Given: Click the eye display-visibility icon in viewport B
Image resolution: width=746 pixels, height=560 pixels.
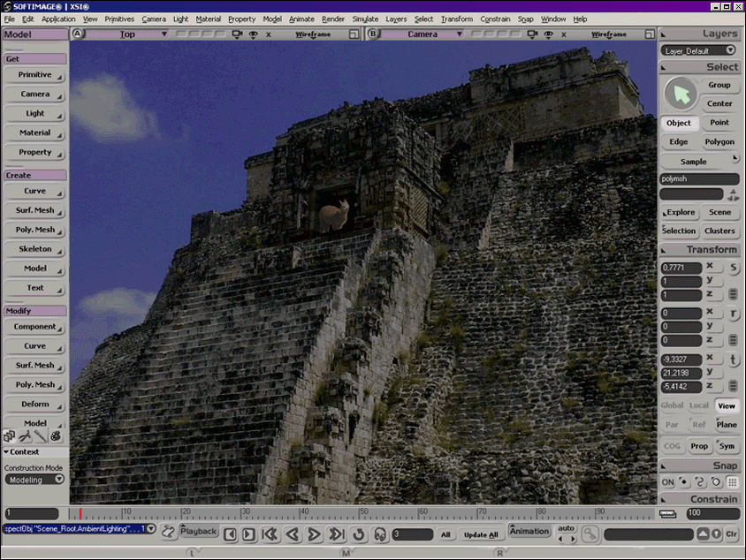Looking at the screenshot, I should [x=550, y=34].
